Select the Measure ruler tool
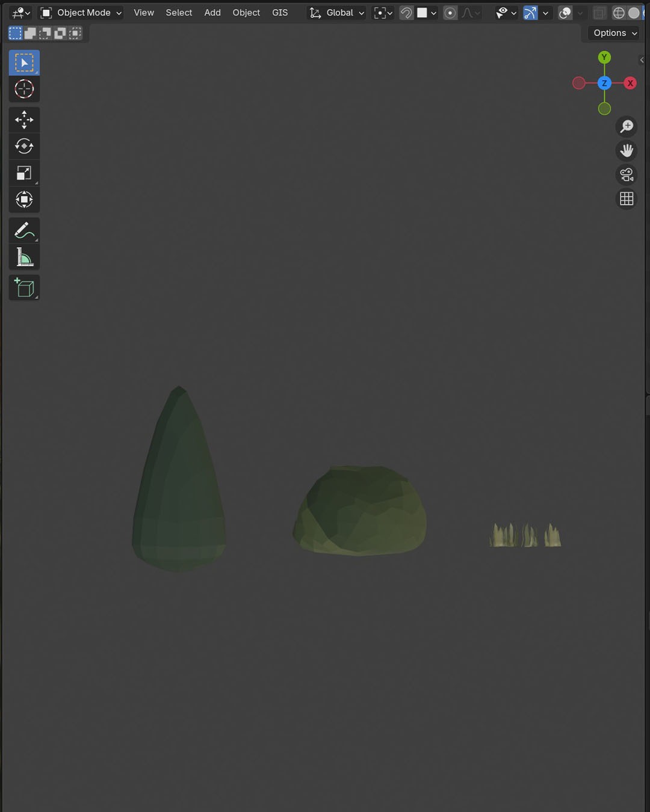 pos(24,257)
